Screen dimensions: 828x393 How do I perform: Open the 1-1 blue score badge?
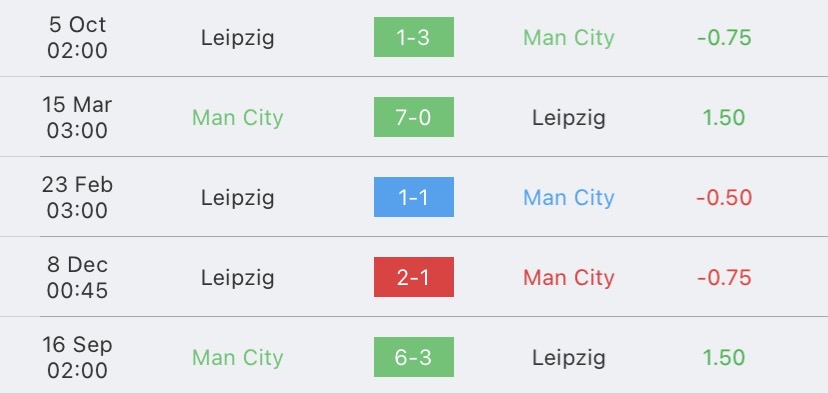click(x=413, y=197)
